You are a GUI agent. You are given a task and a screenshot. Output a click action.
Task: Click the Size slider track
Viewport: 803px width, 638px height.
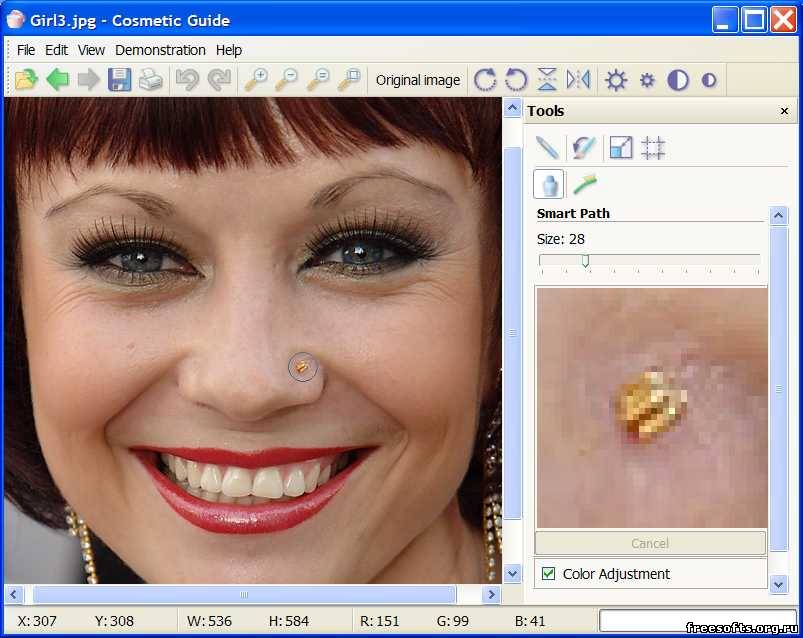click(x=649, y=260)
